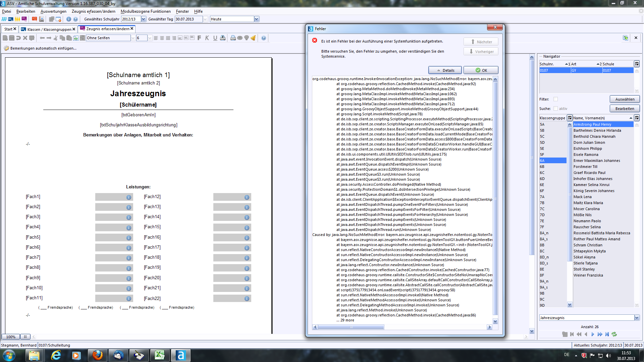Select the Jahreszeugnis dropdown option

(586, 317)
